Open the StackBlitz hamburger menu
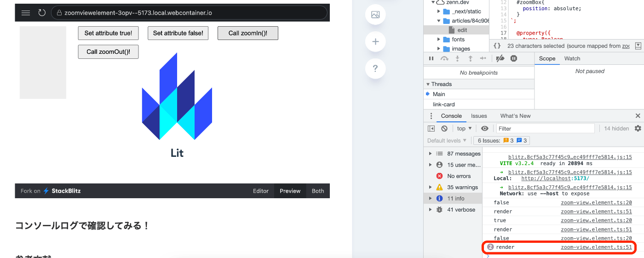 click(x=26, y=13)
